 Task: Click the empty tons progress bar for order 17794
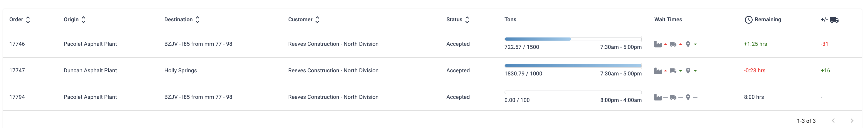pos(573,92)
